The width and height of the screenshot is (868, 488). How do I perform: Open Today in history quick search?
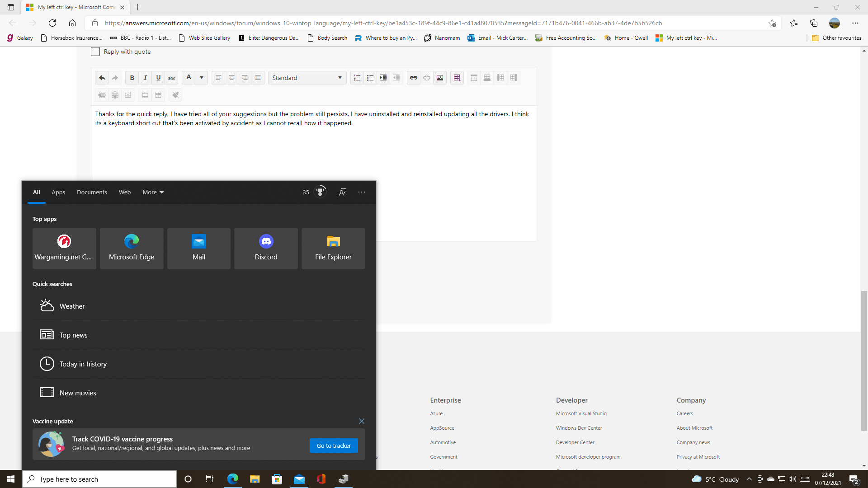pyautogui.click(x=199, y=364)
